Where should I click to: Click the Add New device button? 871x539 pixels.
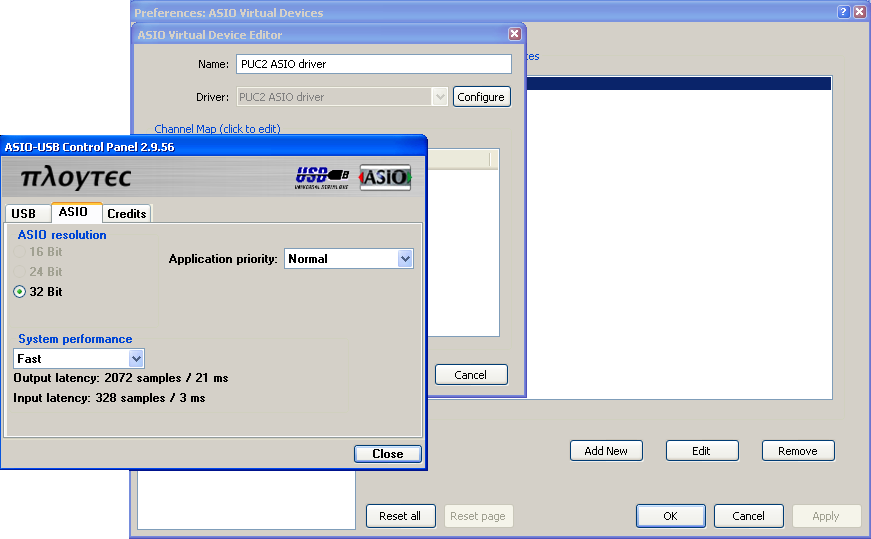coord(606,451)
